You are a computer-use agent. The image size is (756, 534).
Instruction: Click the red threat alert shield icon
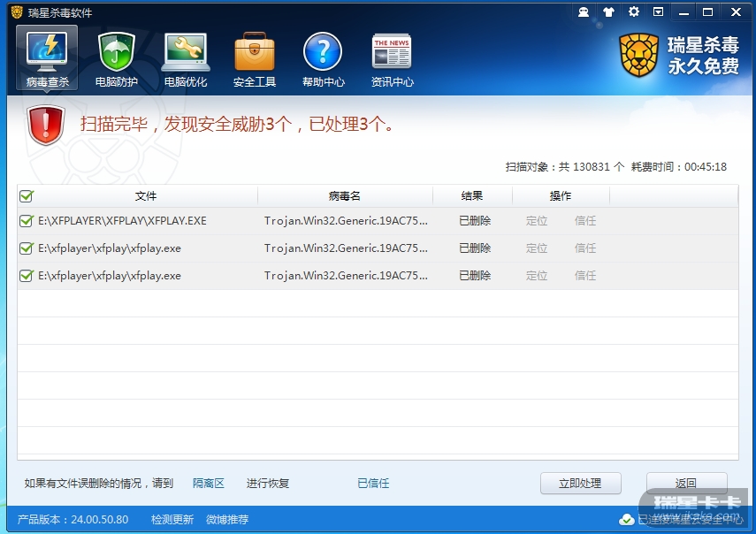click(x=46, y=125)
